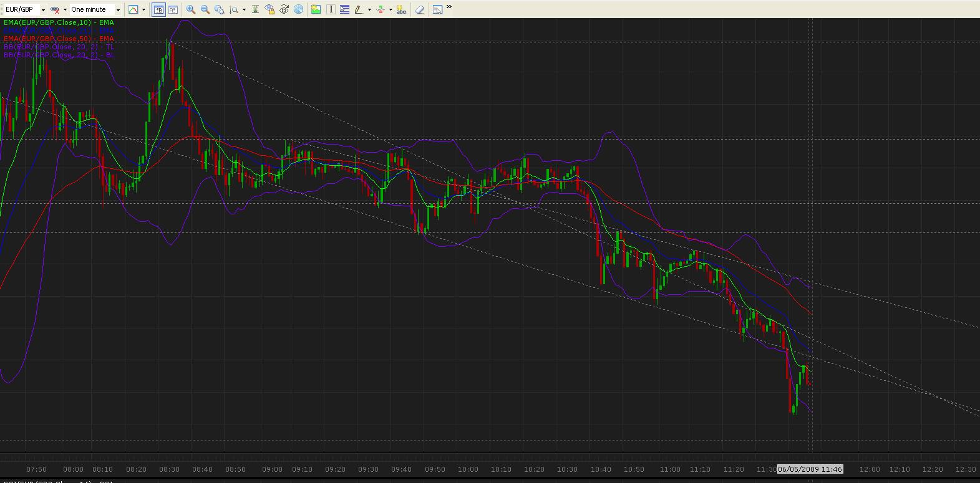Image resolution: width=980 pixels, height=483 pixels.
Task: Click the 12:30 time axis label
Action: pyautogui.click(x=966, y=469)
